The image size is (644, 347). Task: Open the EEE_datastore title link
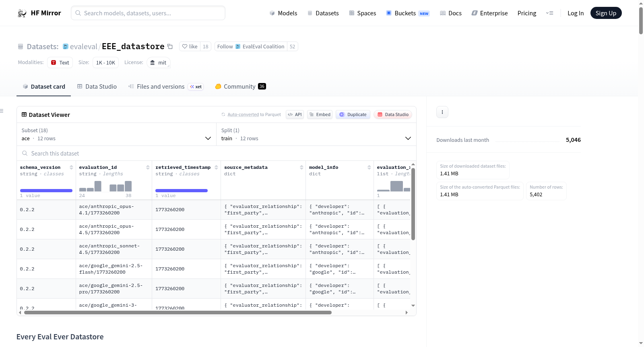pyautogui.click(x=133, y=46)
